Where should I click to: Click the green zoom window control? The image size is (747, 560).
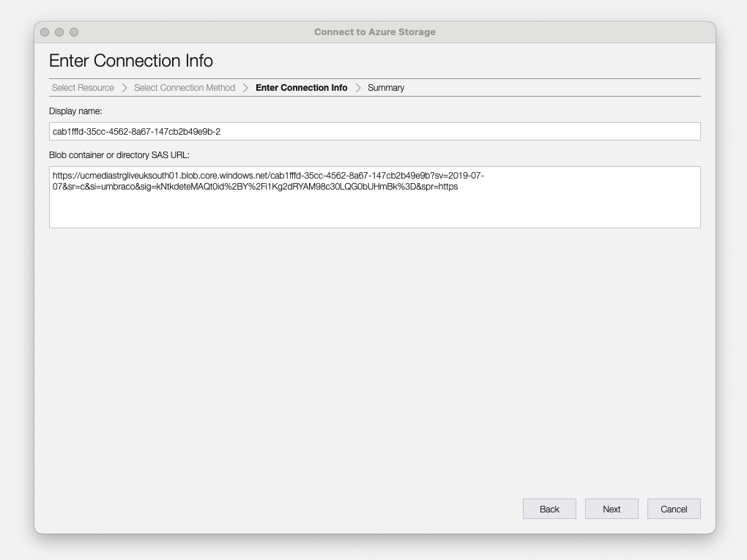(73, 32)
